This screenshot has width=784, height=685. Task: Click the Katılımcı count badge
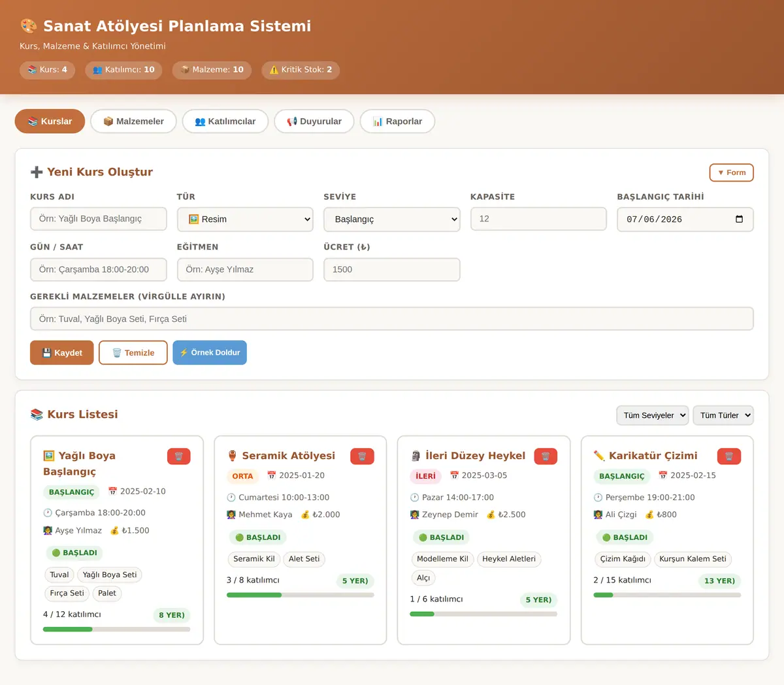123,70
